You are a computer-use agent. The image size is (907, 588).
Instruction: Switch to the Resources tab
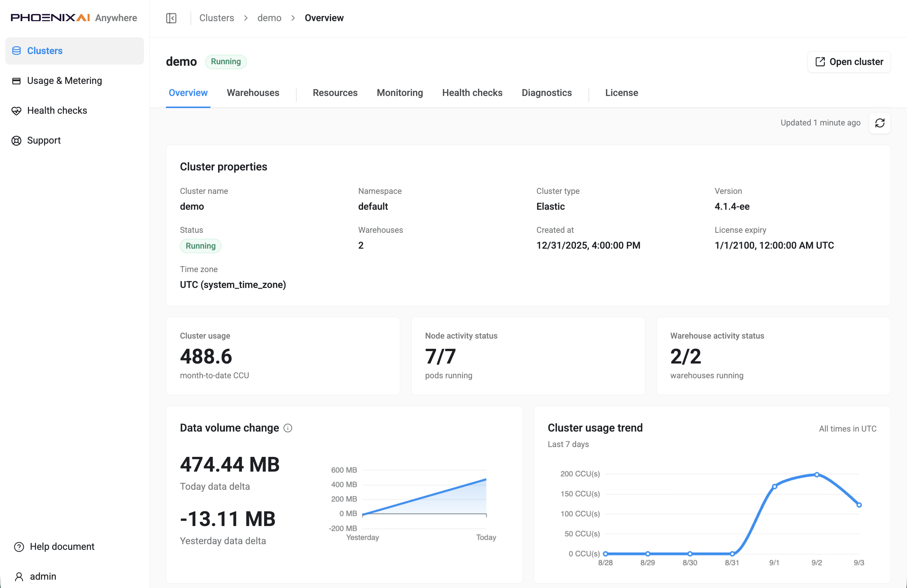(x=335, y=93)
